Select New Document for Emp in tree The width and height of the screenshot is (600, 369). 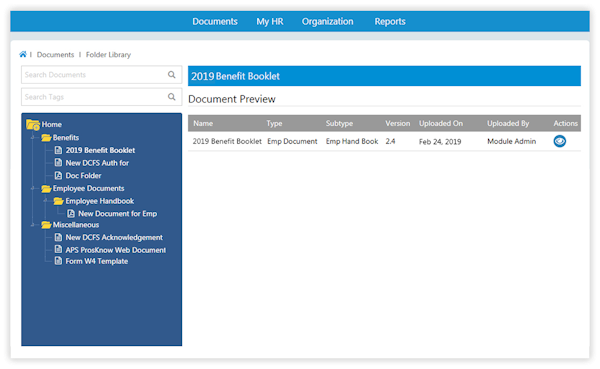click(x=117, y=214)
